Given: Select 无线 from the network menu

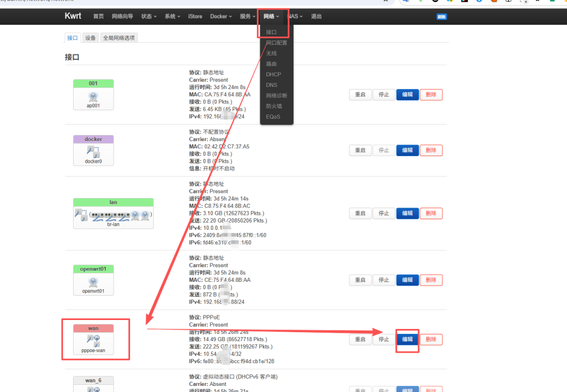Looking at the screenshot, I should click(271, 53).
